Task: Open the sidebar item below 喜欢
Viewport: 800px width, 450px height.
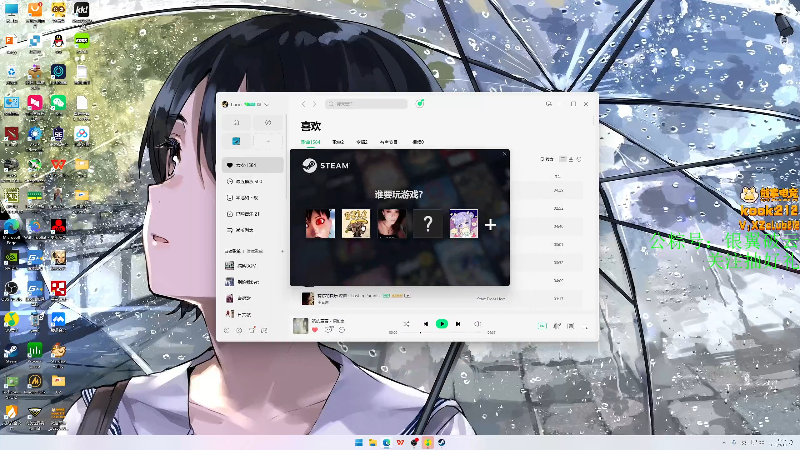Action: 253,181
